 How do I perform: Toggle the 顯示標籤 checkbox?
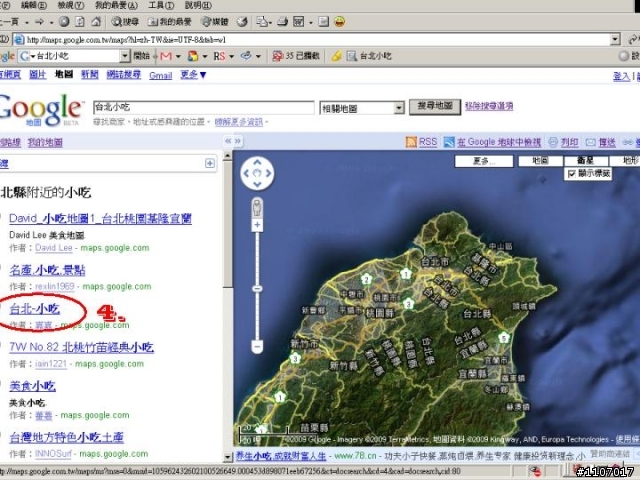click(x=571, y=174)
